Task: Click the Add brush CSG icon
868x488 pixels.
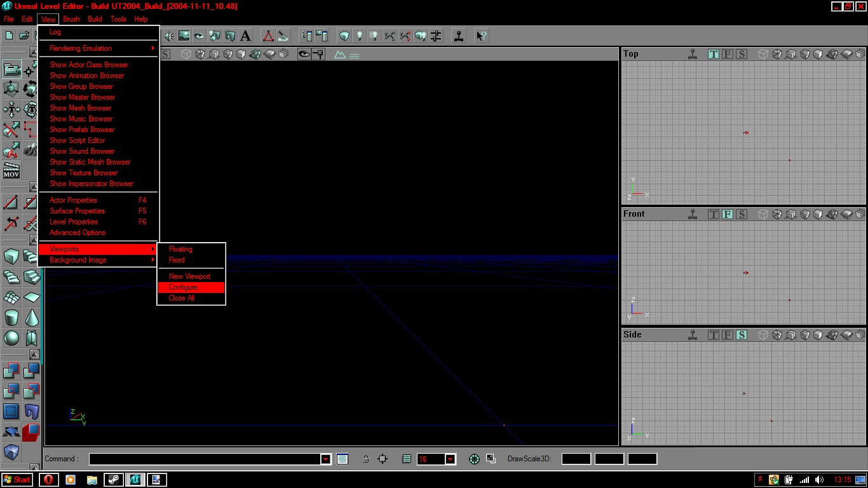Action: pyautogui.click(x=11, y=370)
